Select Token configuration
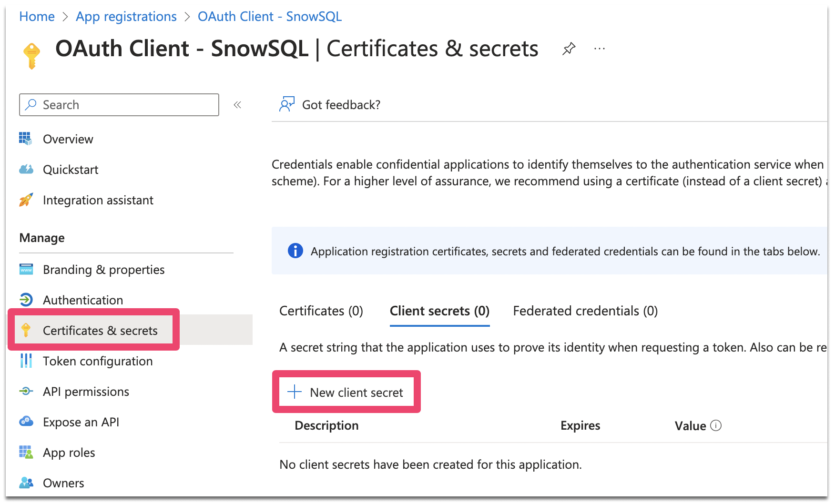835x504 pixels. click(98, 361)
